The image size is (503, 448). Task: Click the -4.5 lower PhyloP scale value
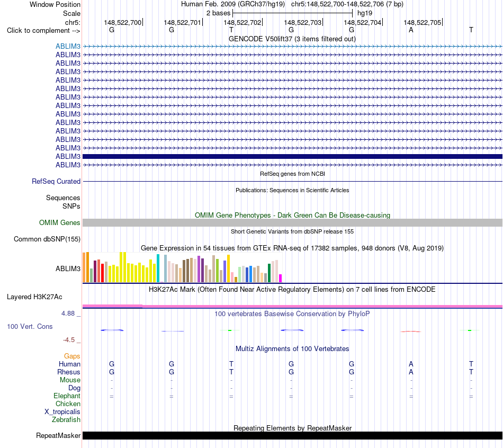(x=69, y=340)
